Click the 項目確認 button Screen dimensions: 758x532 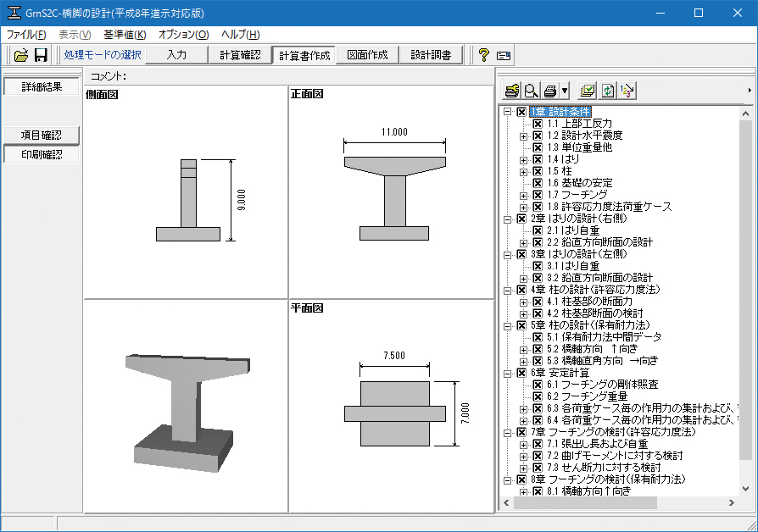click(x=42, y=135)
